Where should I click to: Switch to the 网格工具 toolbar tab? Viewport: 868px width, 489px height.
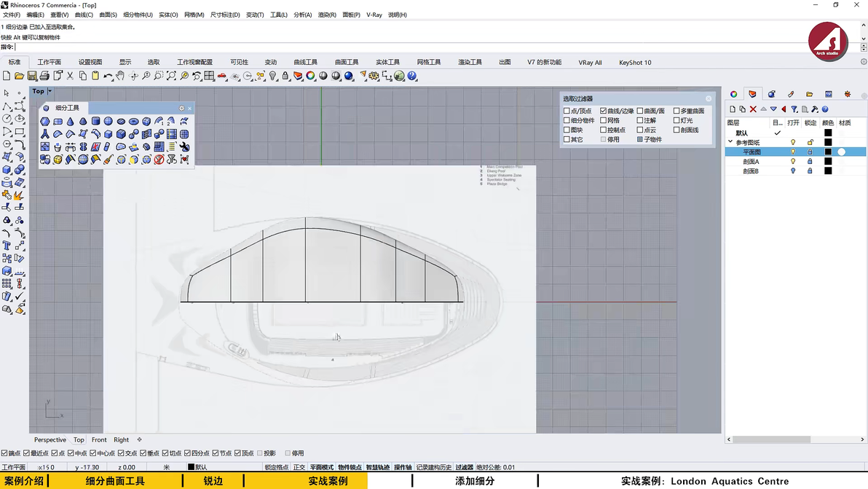tap(428, 63)
